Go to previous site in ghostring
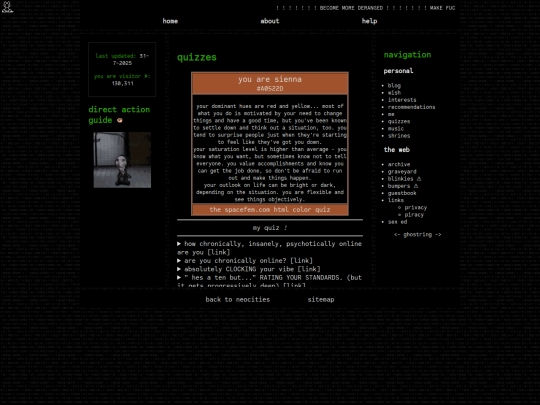 (x=397, y=235)
